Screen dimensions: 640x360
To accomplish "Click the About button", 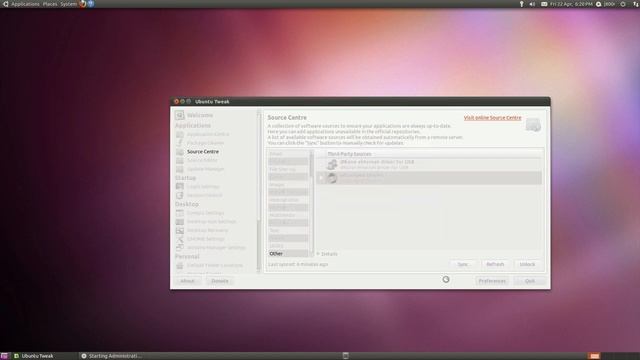I will (x=187, y=281).
